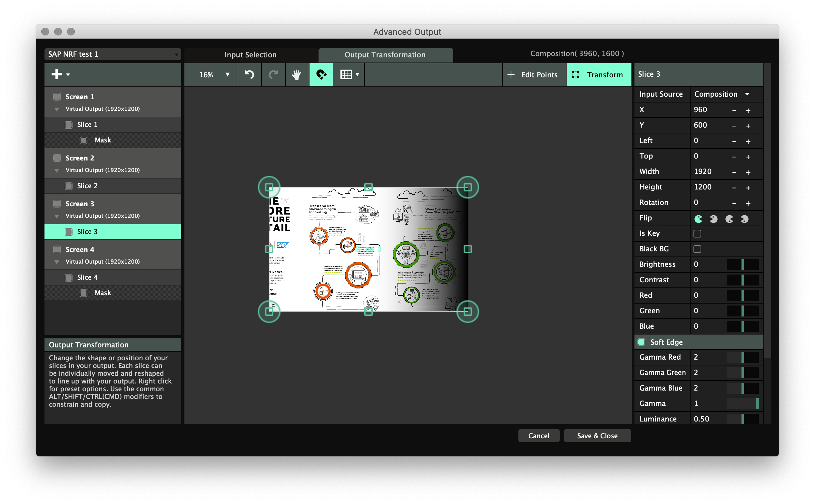
Task: Toggle the Soft Edge checkbox
Action: coord(641,342)
